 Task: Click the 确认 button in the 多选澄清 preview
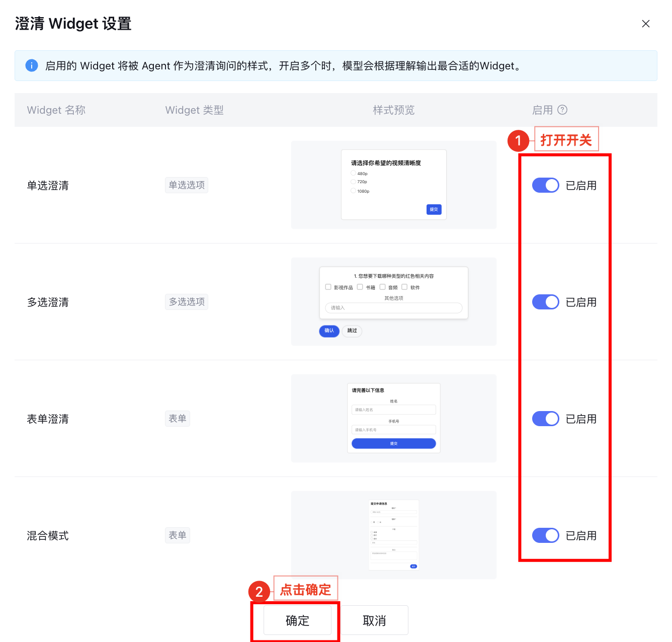point(329,331)
